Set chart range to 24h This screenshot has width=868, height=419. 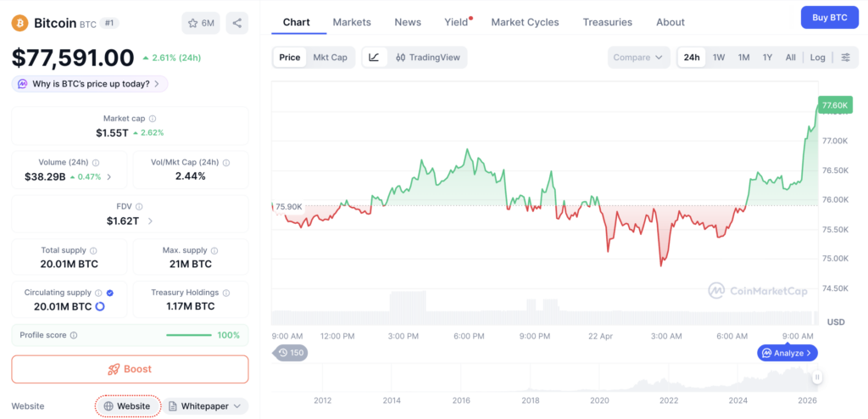[x=692, y=58]
